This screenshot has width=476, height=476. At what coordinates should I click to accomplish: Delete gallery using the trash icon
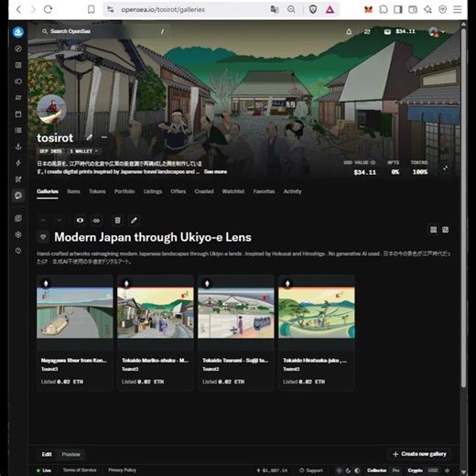(117, 221)
